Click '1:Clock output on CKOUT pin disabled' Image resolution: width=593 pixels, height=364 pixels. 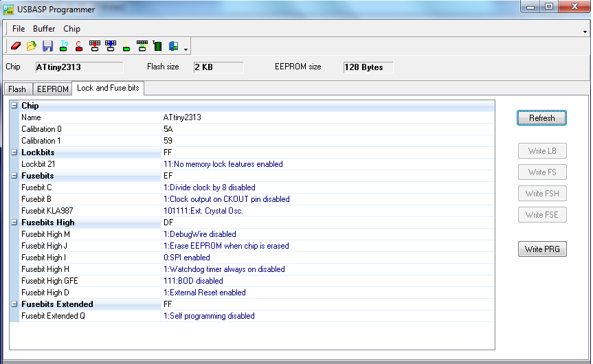[x=227, y=199]
